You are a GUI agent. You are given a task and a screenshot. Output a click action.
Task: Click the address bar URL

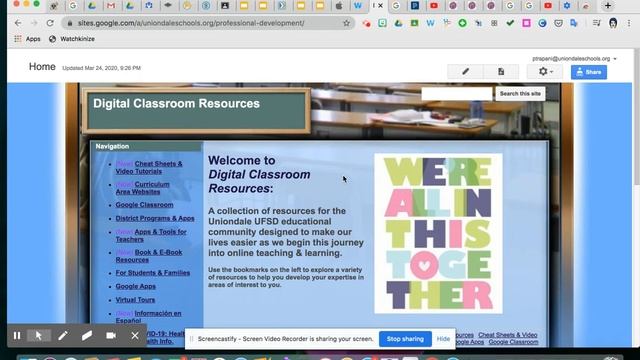191,23
